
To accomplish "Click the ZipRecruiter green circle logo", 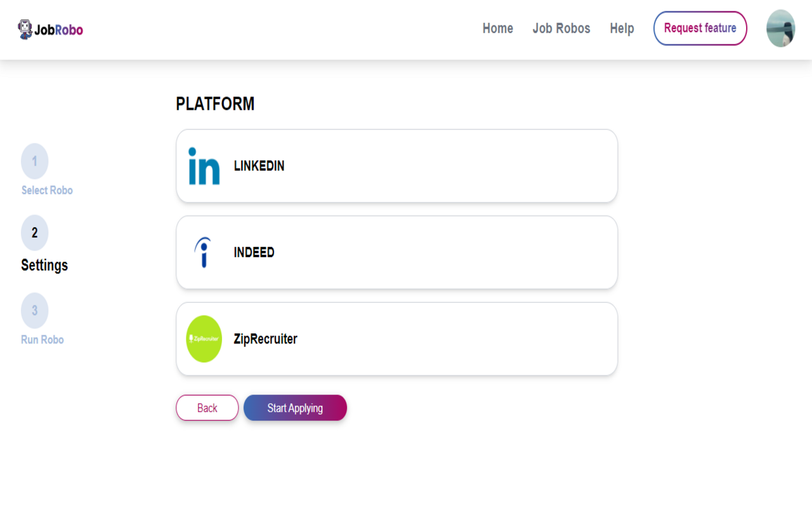I will [x=204, y=339].
